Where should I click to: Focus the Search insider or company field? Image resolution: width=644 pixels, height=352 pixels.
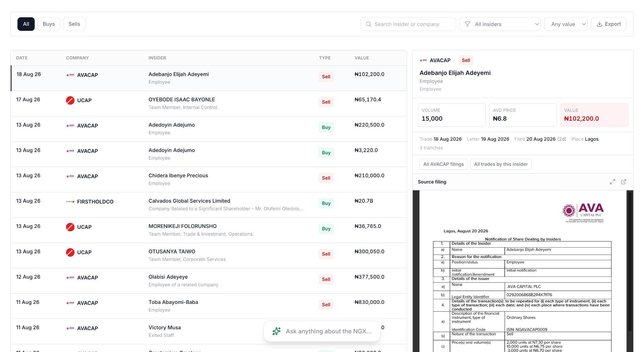pyautogui.click(x=408, y=24)
